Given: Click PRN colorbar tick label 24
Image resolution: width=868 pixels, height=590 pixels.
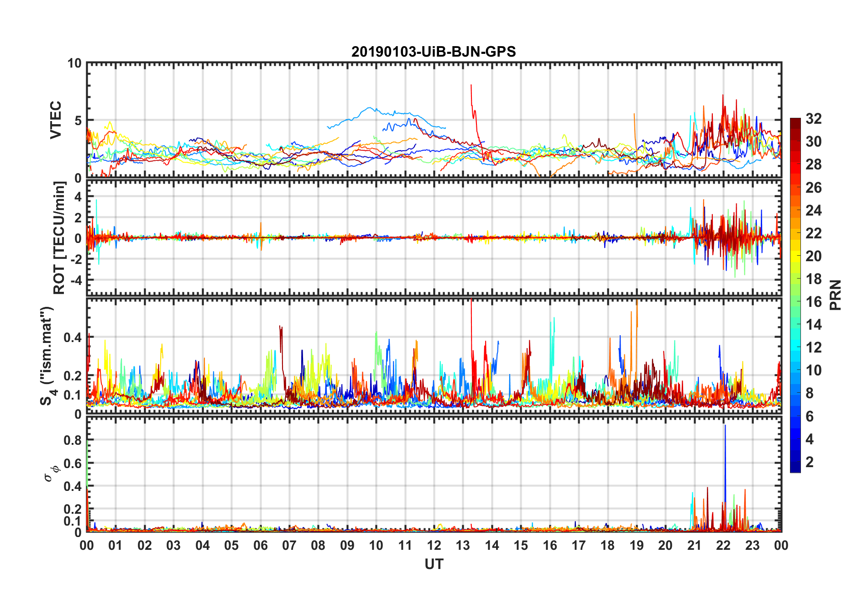Looking at the screenshot, I should point(813,210).
